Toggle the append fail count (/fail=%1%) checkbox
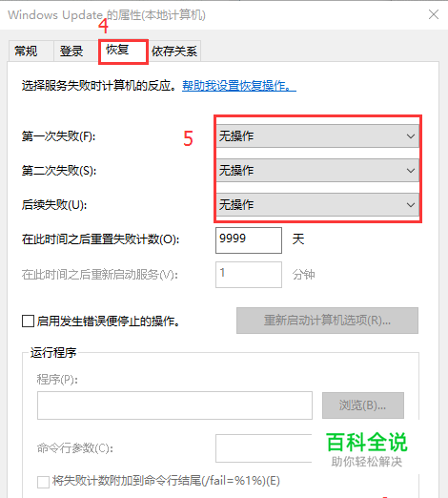 (43, 482)
